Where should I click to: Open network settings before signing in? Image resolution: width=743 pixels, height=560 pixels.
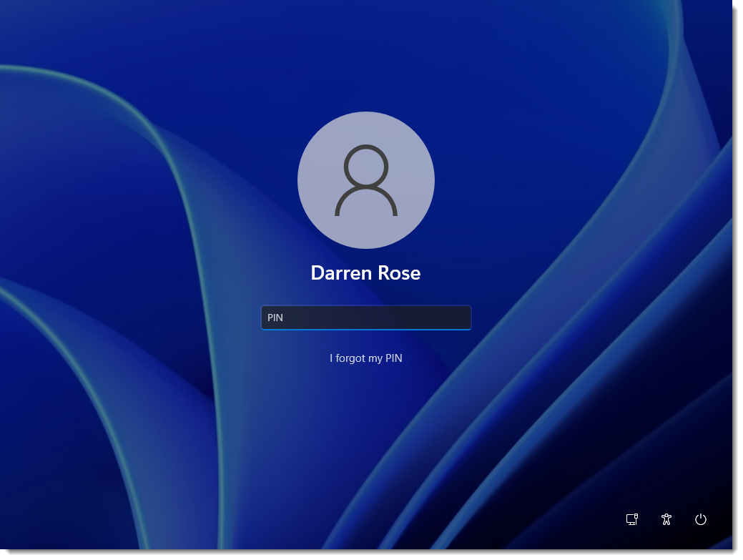pos(631,520)
